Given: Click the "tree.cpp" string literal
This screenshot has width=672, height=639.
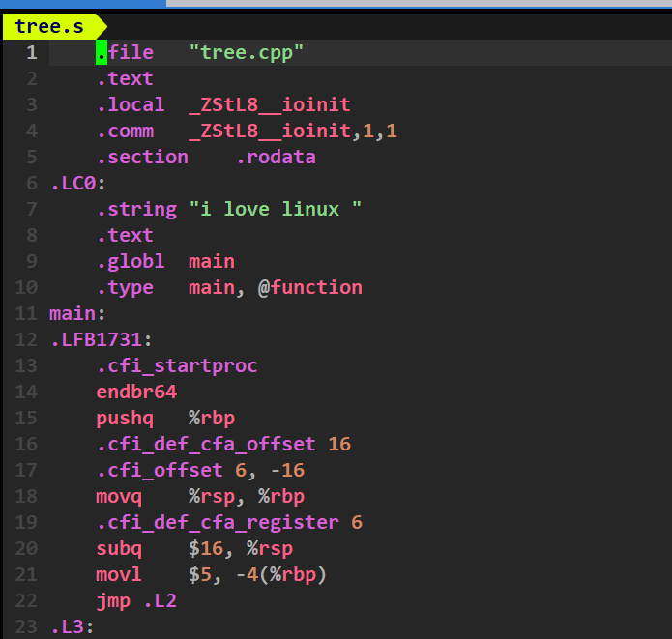Looking at the screenshot, I should (x=247, y=53).
